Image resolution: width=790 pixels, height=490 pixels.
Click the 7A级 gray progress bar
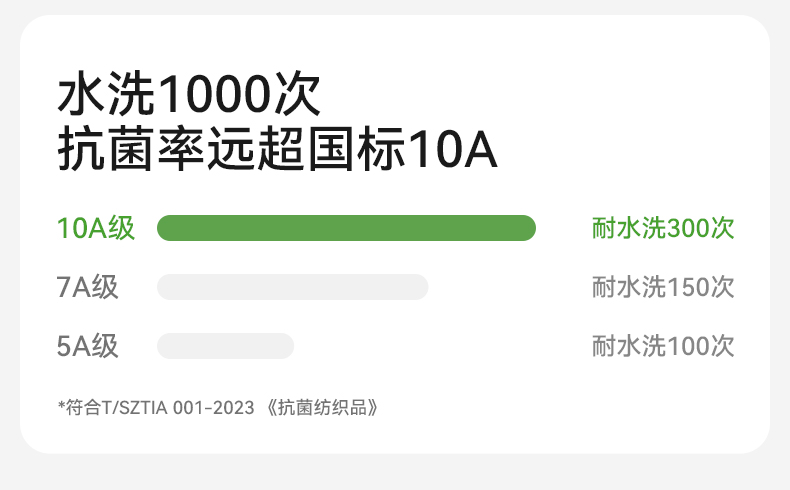292,287
